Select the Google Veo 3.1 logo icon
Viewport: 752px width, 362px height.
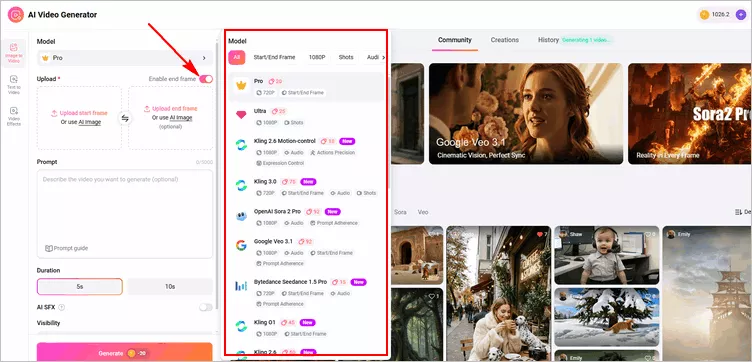pyautogui.click(x=241, y=245)
